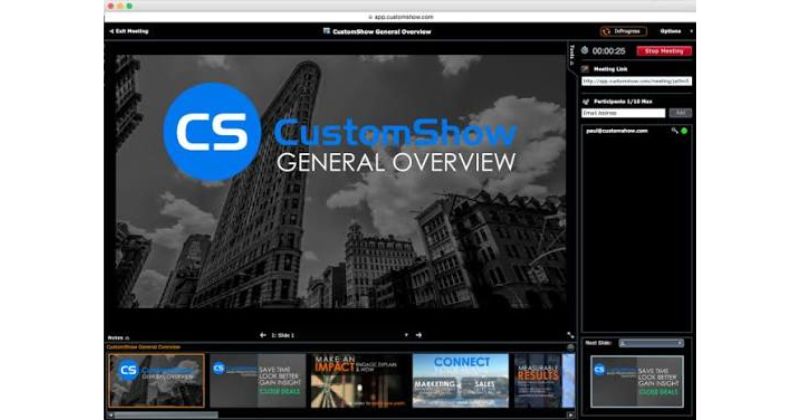Click the presentation icon beside the title
This screenshot has height=420, width=800.
pos(327,31)
